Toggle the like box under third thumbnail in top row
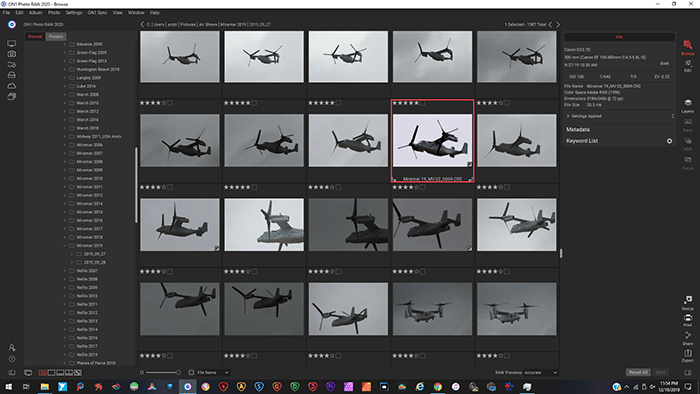Screen dimensions: 700x394 pos(338,103)
